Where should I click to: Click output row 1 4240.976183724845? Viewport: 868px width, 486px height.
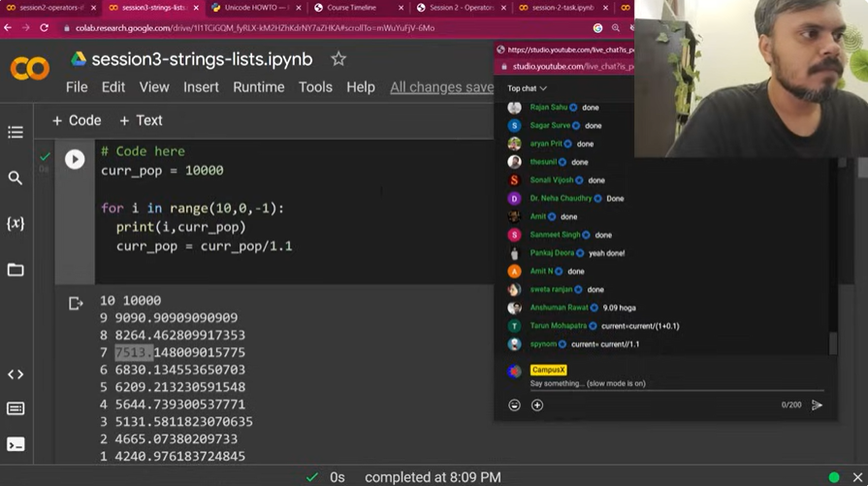(x=173, y=456)
